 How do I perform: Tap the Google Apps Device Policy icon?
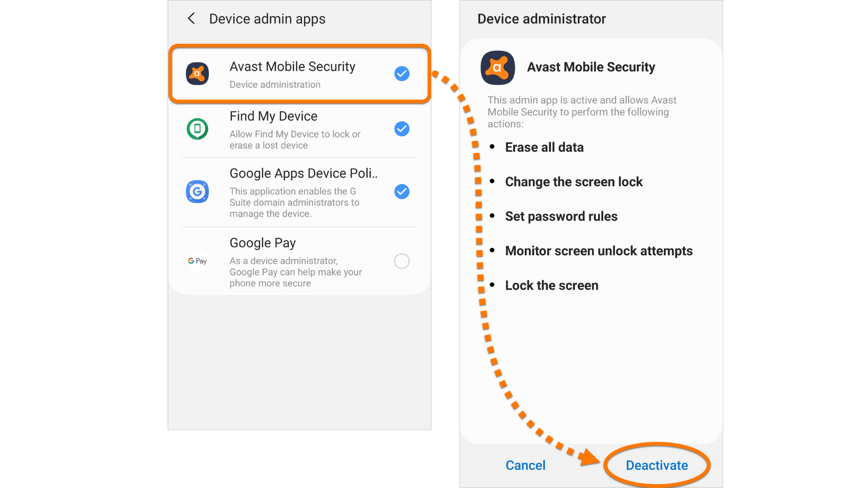198,192
